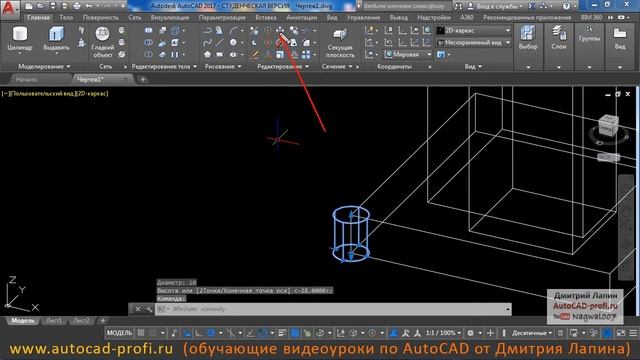Image resolution: width=640 pixels, height=360 pixels.
Task: Toggle Ortho mode in status bar
Action: [x=198, y=333]
